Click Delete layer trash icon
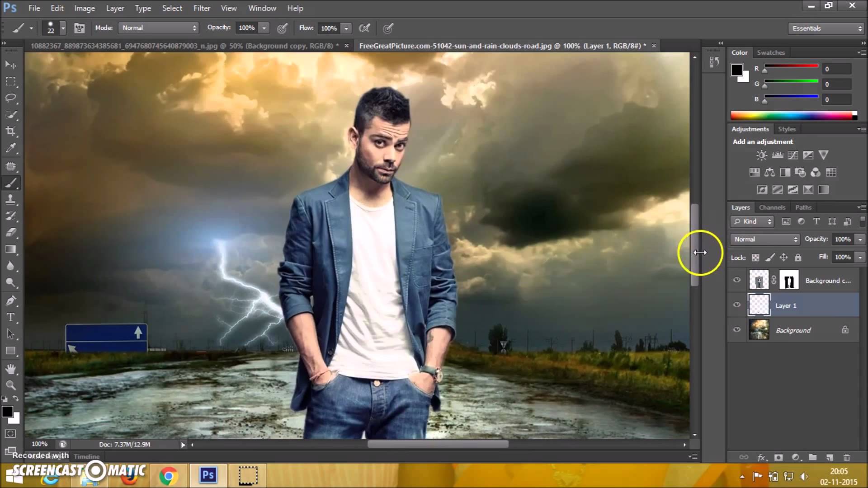Viewport: 868px width, 488px height. coord(847,457)
